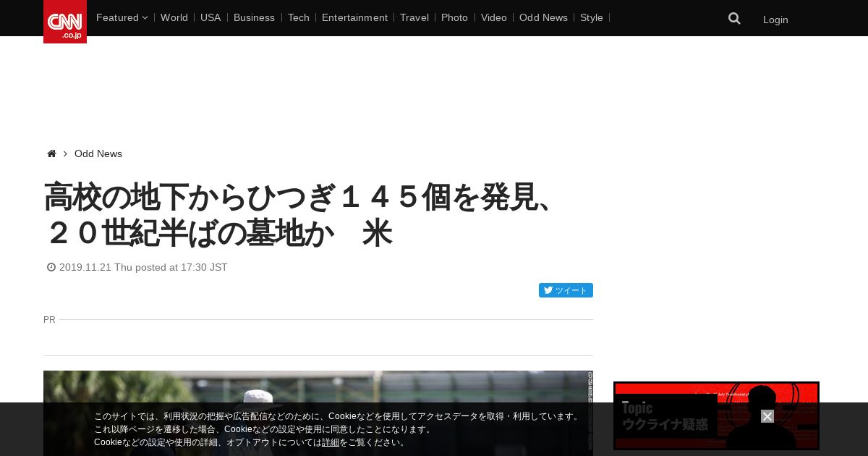Open the Tech section
868x456 pixels.
tap(299, 17)
